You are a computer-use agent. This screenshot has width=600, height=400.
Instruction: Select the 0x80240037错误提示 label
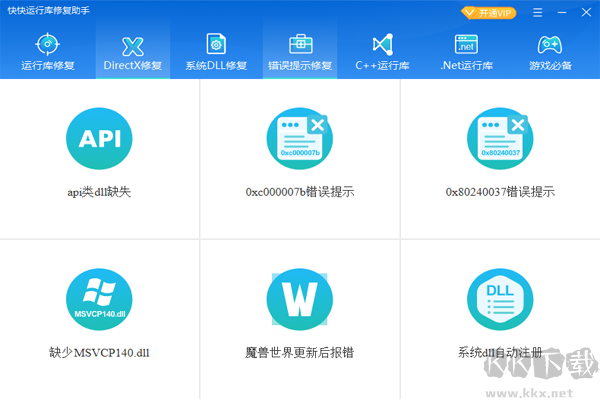pyautogui.click(x=500, y=192)
